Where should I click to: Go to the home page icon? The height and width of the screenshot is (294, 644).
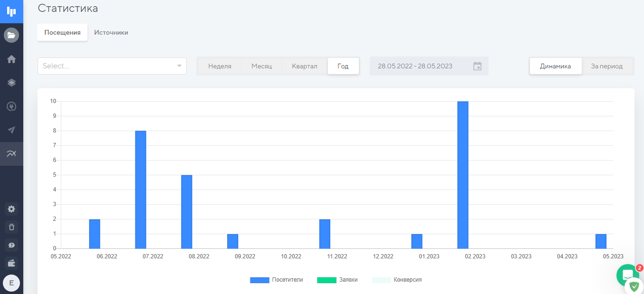pyautogui.click(x=11, y=59)
